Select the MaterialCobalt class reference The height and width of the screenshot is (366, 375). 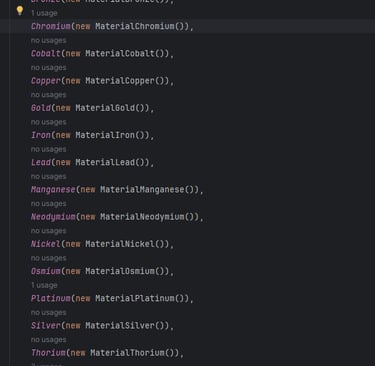point(120,53)
